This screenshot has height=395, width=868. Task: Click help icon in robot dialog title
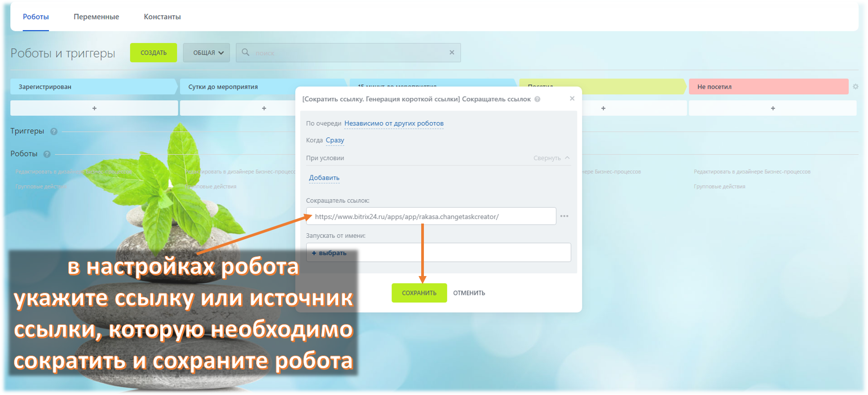[538, 99]
